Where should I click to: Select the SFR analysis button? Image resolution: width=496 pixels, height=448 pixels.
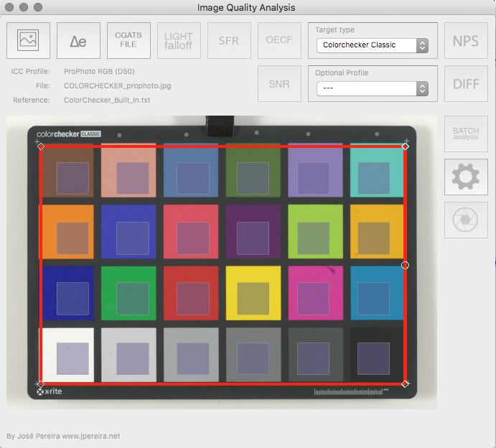pos(229,40)
